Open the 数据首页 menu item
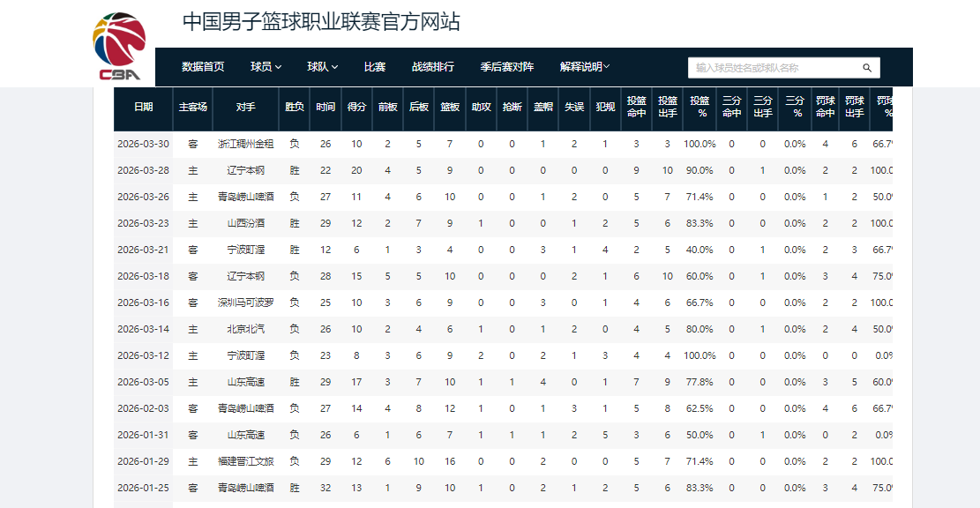 click(203, 67)
